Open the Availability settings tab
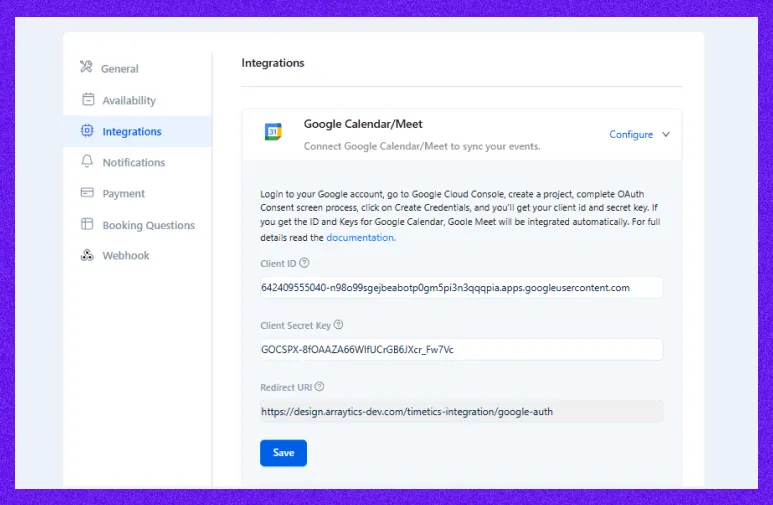The image size is (773, 505). click(138, 100)
